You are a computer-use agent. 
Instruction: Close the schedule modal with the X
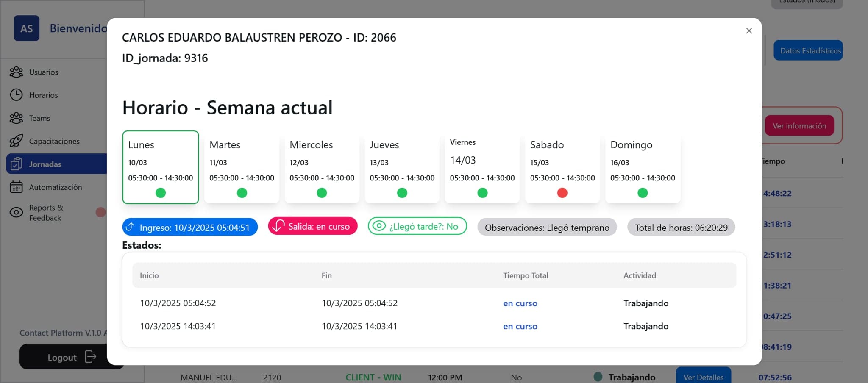(x=749, y=31)
